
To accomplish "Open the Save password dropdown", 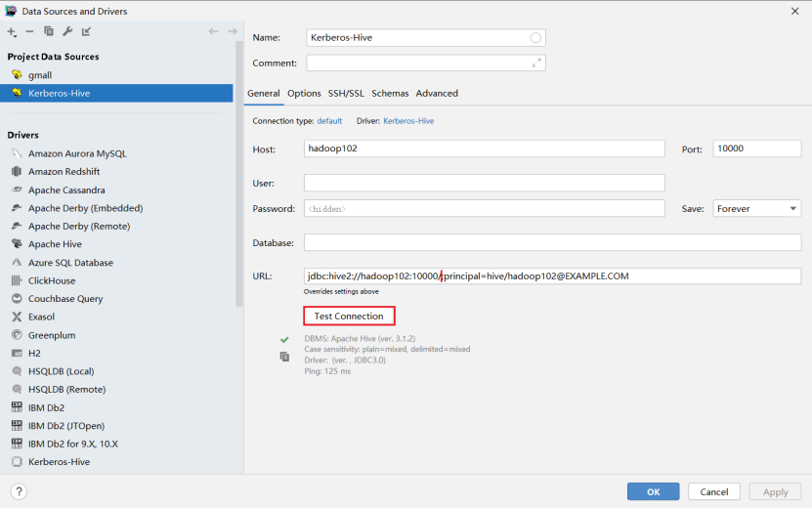I will pyautogui.click(x=756, y=209).
